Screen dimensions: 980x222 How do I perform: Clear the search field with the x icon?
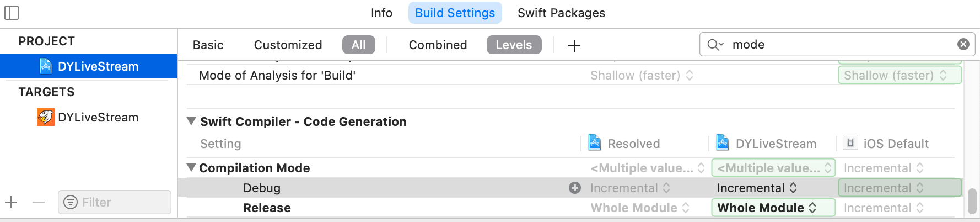pos(963,44)
